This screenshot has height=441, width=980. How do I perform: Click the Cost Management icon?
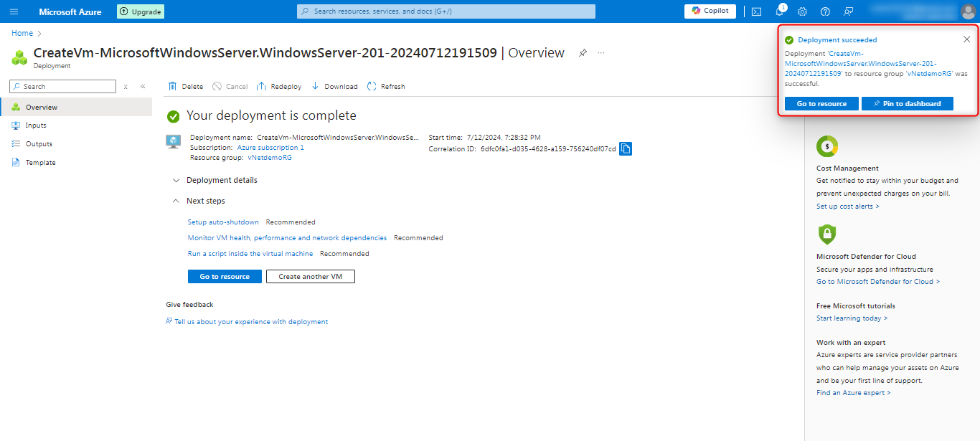(x=827, y=146)
